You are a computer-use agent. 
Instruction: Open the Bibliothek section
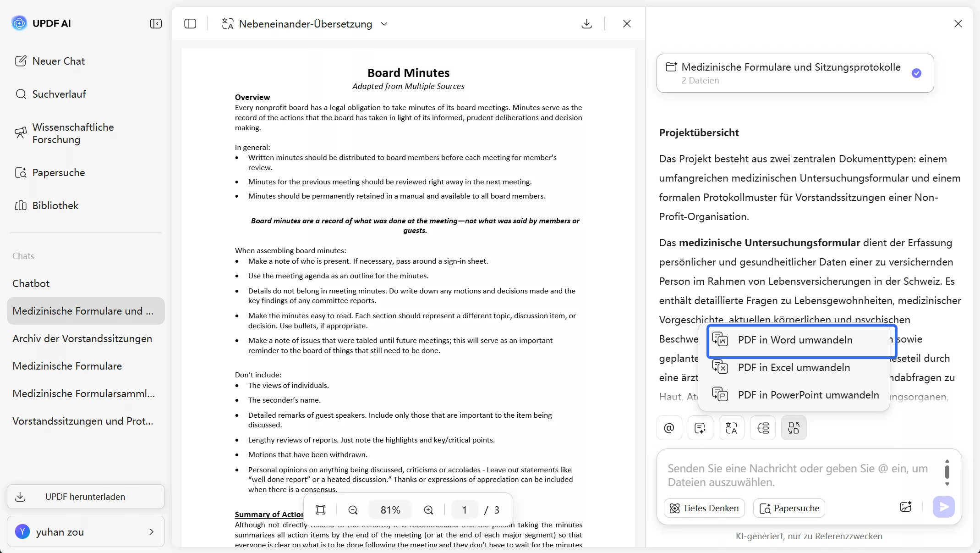click(55, 206)
